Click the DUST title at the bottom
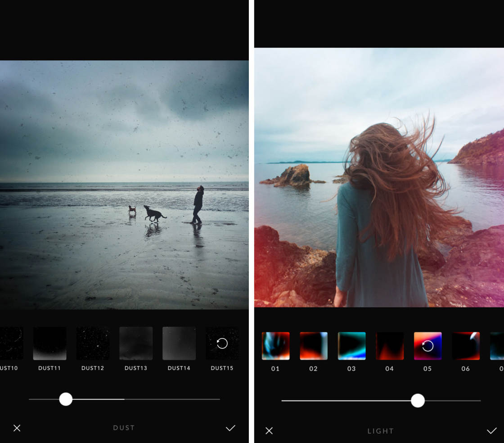The height and width of the screenshot is (443, 504). pyautogui.click(x=124, y=428)
